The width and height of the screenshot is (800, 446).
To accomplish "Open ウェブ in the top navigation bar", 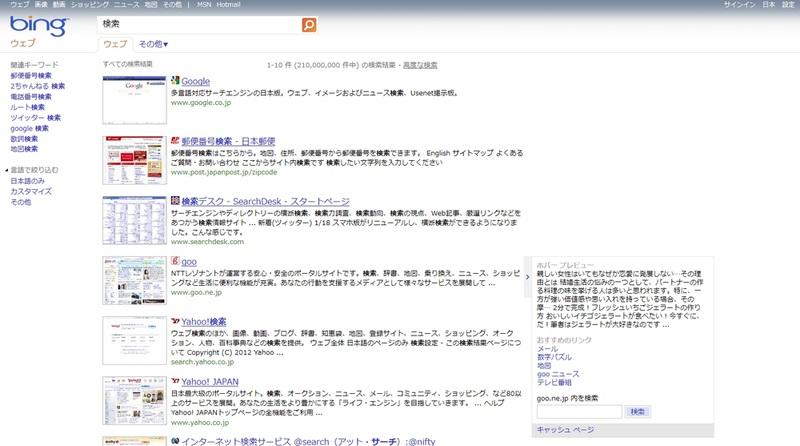I will click(x=20, y=5).
